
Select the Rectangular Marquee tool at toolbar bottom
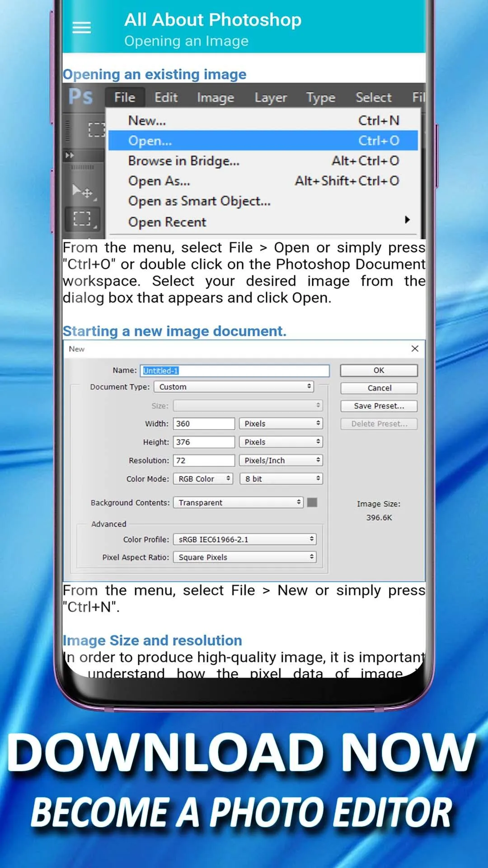pos(82,219)
